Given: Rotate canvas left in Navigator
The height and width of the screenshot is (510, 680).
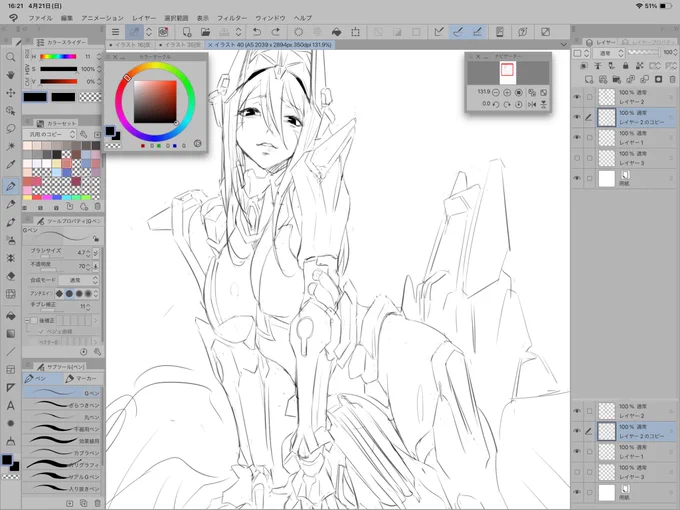Looking at the screenshot, I should 496,105.
